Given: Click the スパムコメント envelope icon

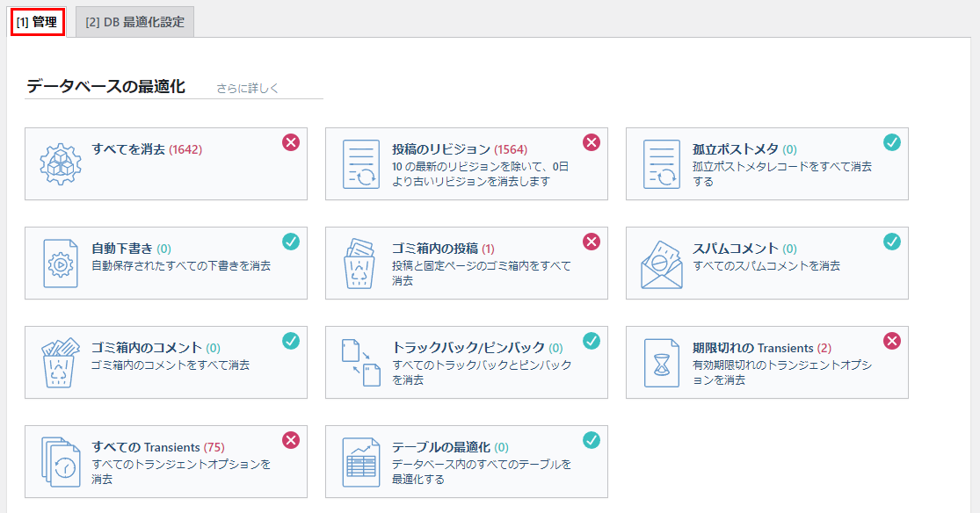Looking at the screenshot, I should 662,264.
